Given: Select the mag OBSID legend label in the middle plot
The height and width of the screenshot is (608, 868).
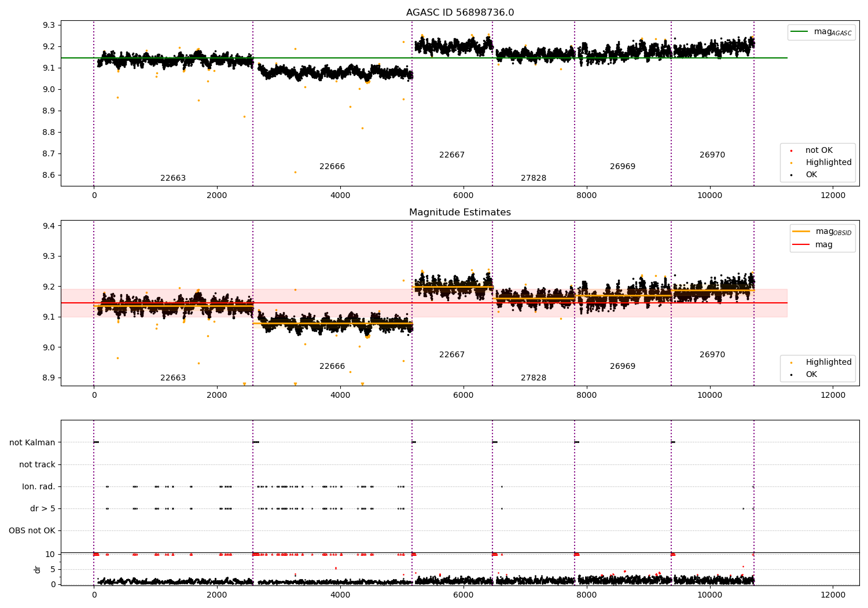Looking at the screenshot, I should (x=833, y=232).
